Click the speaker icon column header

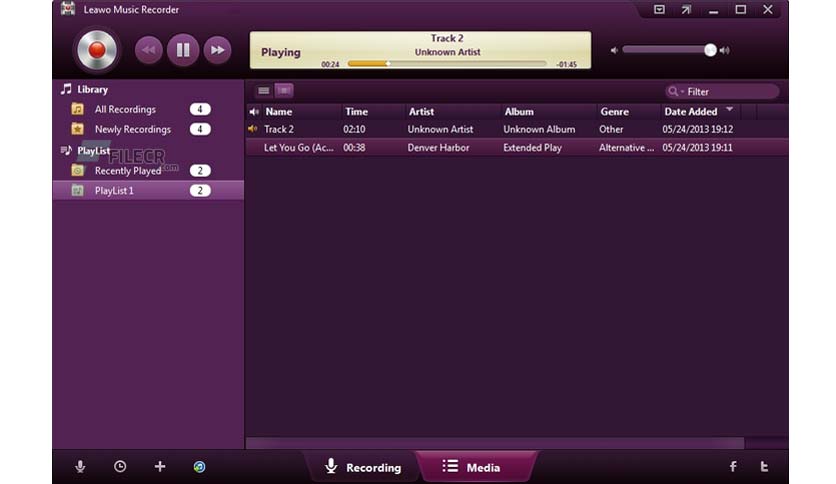point(254,112)
